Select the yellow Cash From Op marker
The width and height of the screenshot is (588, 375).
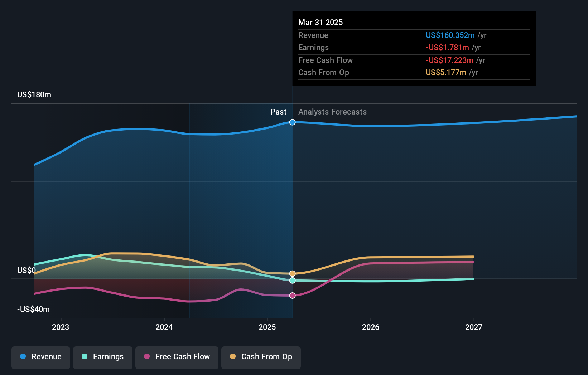tap(292, 273)
